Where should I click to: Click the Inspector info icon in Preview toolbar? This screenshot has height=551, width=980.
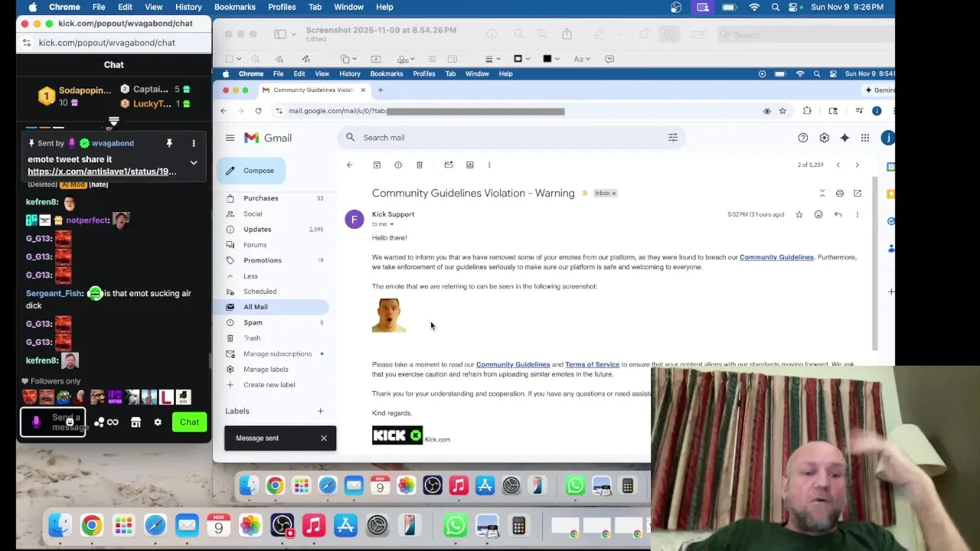[x=492, y=34]
